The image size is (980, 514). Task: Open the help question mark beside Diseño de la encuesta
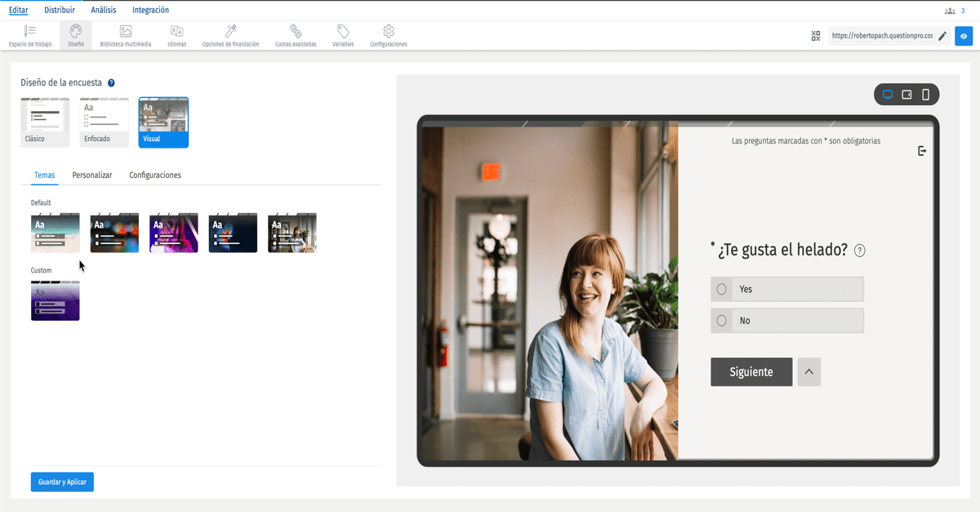pyautogui.click(x=112, y=82)
